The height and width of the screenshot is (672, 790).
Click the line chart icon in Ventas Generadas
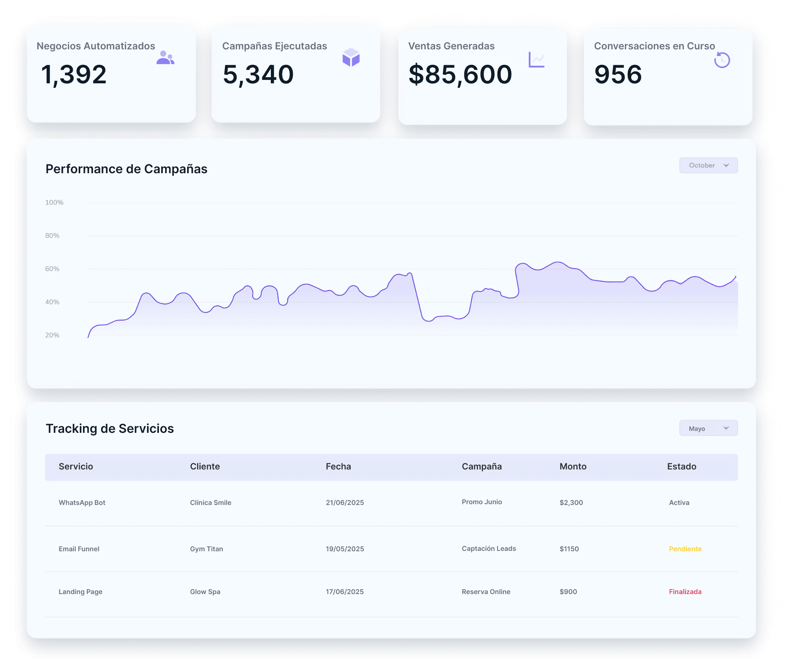click(x=537, y=59)
